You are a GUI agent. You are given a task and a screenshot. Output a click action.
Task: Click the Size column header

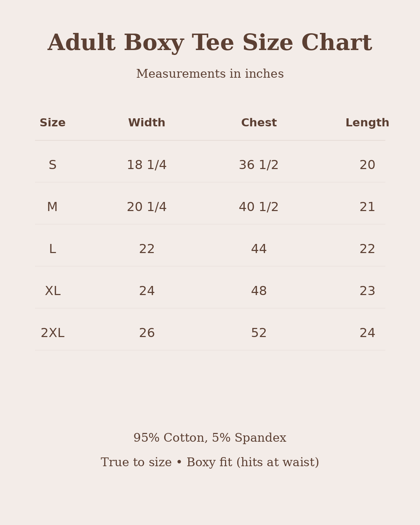[52, 123]
